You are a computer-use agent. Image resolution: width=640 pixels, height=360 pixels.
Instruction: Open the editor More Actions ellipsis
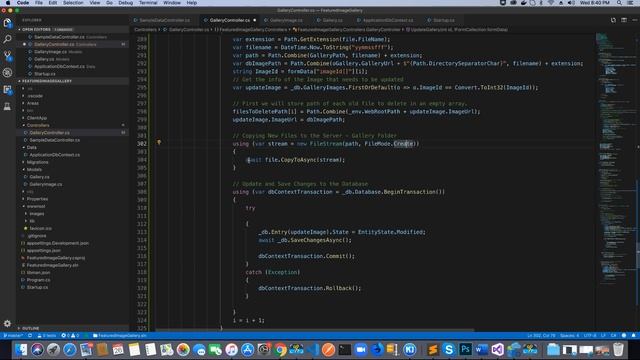pyautogui.click(x=634, y=20)
